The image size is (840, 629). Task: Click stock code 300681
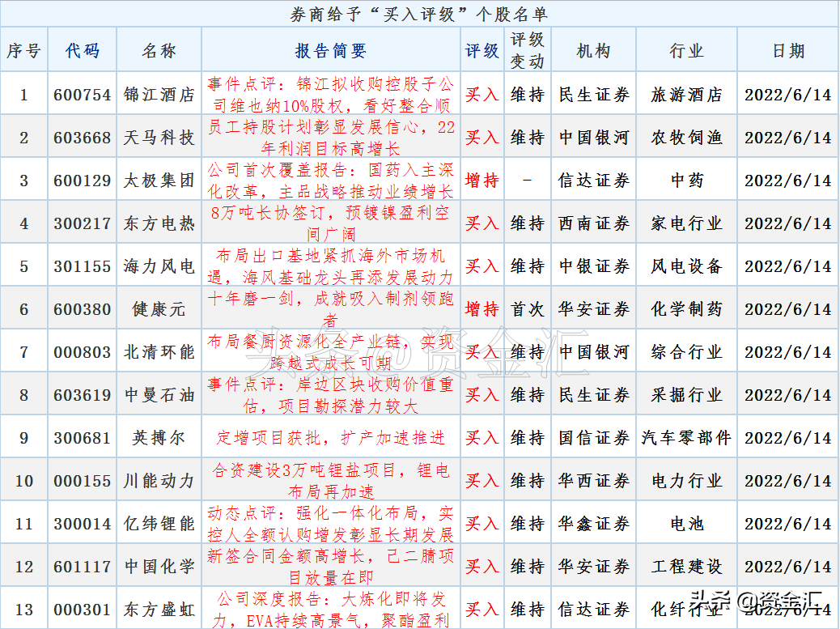82,438
